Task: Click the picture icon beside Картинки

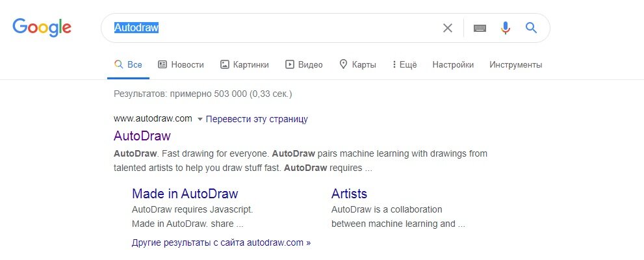Action: pos(225,64)
